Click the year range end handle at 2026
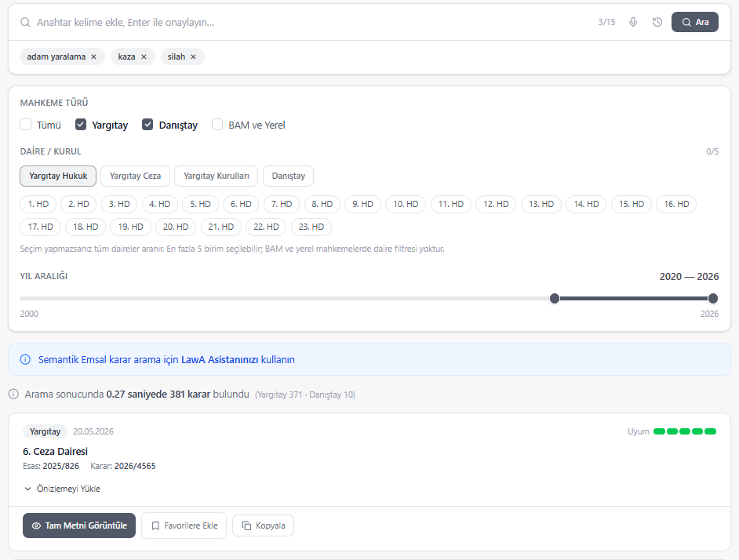739x560 pixels. (x=713, y=298)
